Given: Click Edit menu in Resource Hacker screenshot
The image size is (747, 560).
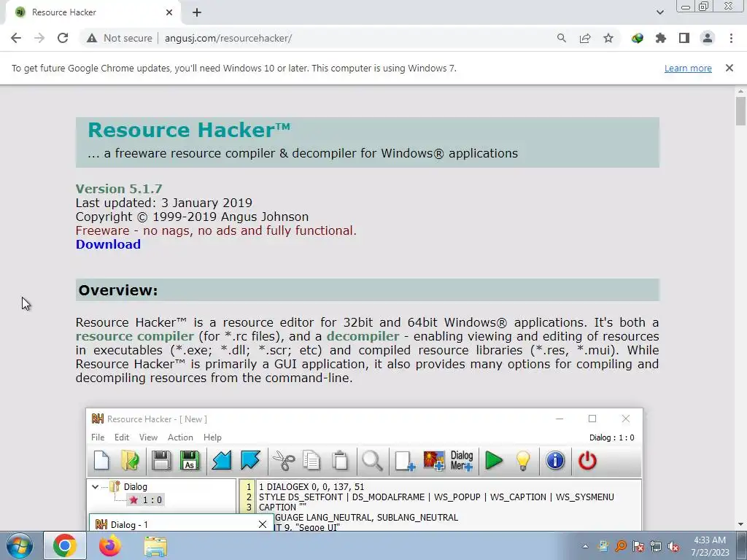Looking at the screenshot, I should tap(122, 437).
